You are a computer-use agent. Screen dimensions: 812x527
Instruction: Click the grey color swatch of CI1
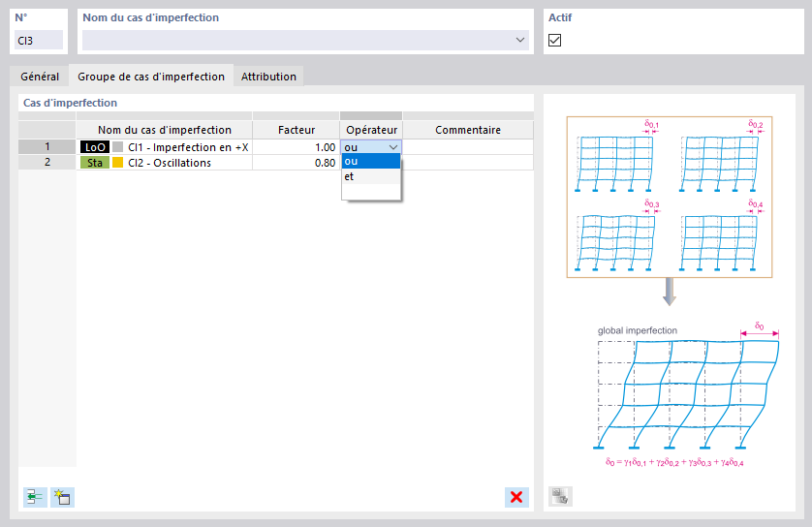tap(117, 147)
